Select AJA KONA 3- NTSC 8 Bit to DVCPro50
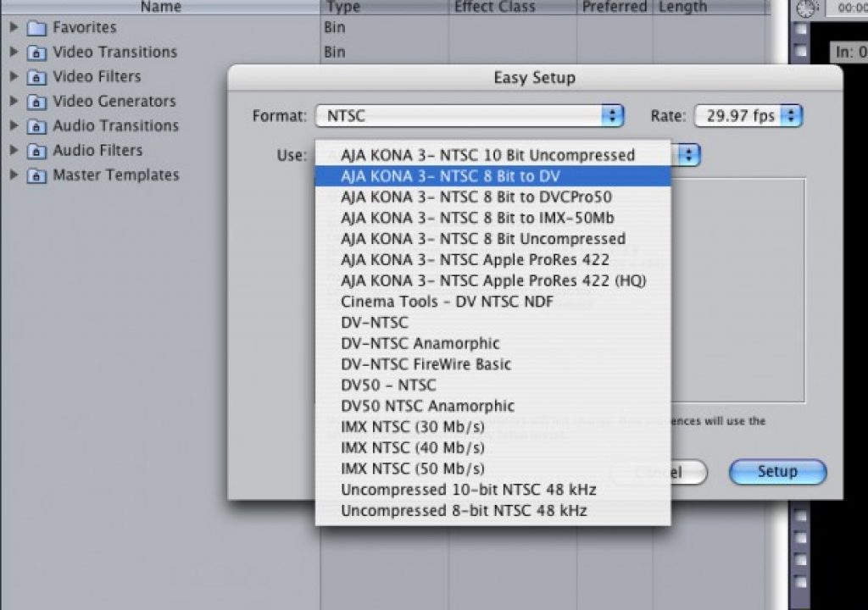This screenshot has width=868, height=610. tap(492, 197)
